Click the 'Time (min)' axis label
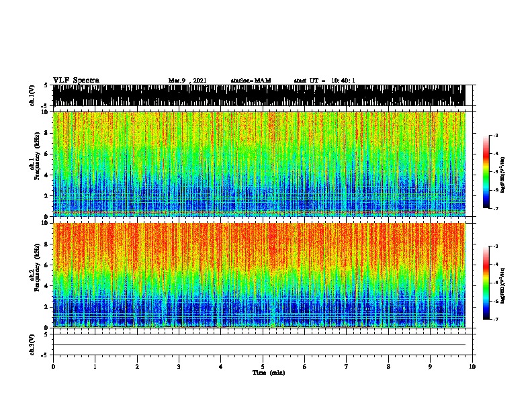The width and height of the screenshot is (532, 411). pyautogui.click(x=269, y=373)
